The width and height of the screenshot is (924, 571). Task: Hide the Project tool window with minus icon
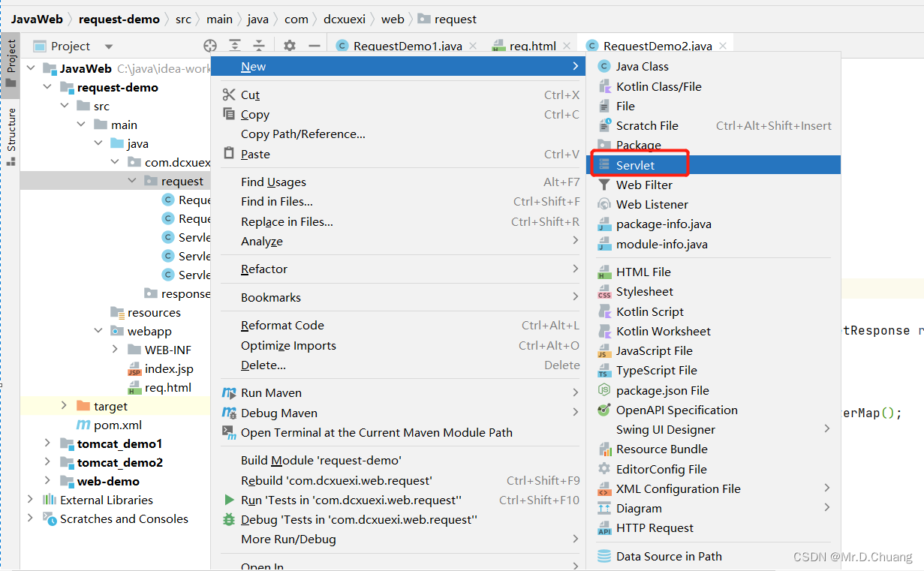click(x=315, y=46)
